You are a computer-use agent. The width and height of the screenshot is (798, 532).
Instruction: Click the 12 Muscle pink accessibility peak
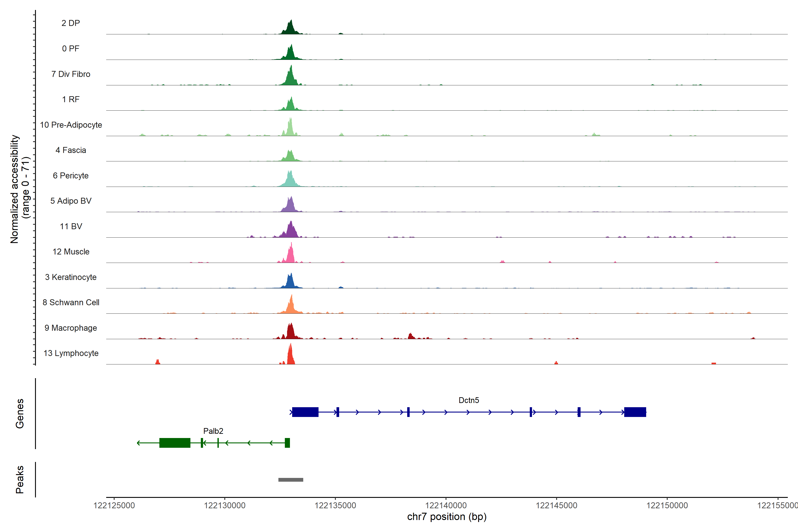[x=290, y=255]
